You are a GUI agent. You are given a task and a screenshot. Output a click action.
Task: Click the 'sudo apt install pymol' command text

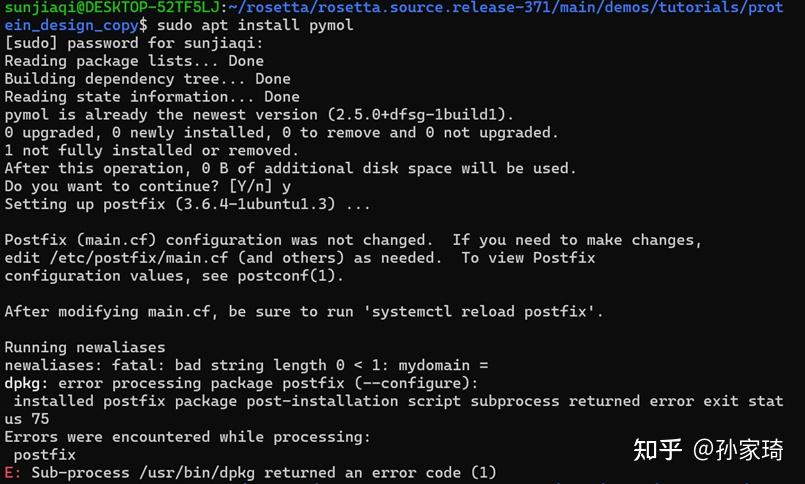pyautogui.click(x=255, y=25)
